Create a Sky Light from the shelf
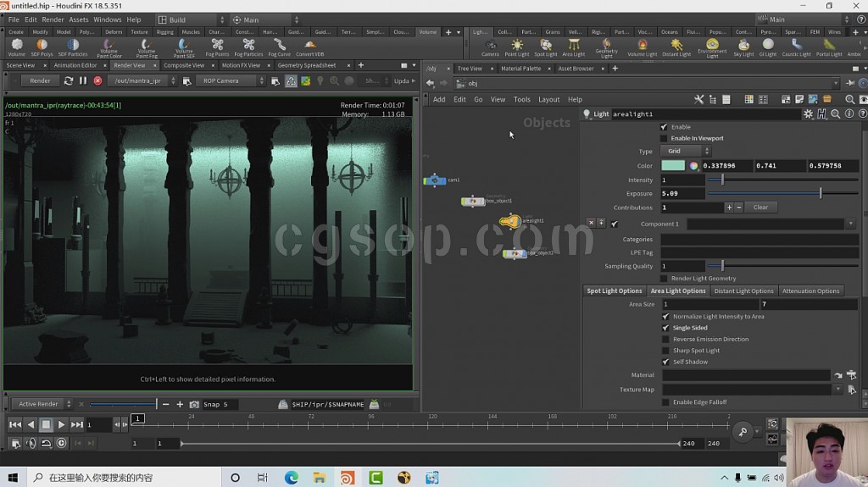This screenshot has height=487, width=868. pyautogui.click(x=743, y=47)
